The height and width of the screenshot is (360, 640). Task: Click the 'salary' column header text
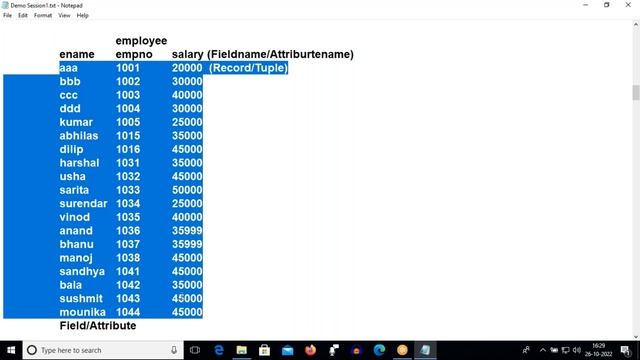pos(187,55)
